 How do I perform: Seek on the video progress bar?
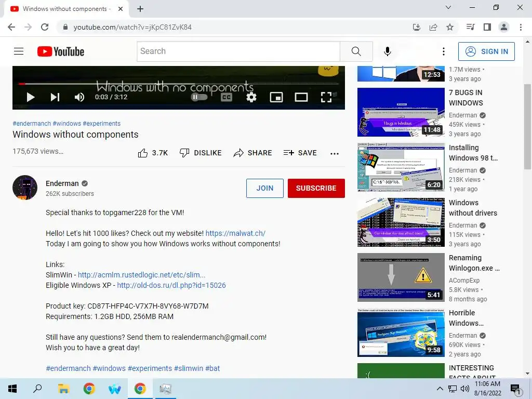pyautogui.click(x=179, y=84)
